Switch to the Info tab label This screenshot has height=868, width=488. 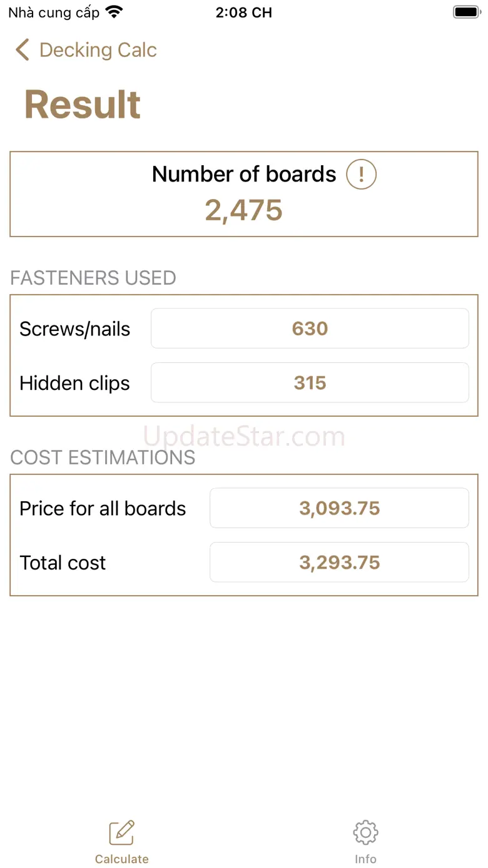(365, 859)
